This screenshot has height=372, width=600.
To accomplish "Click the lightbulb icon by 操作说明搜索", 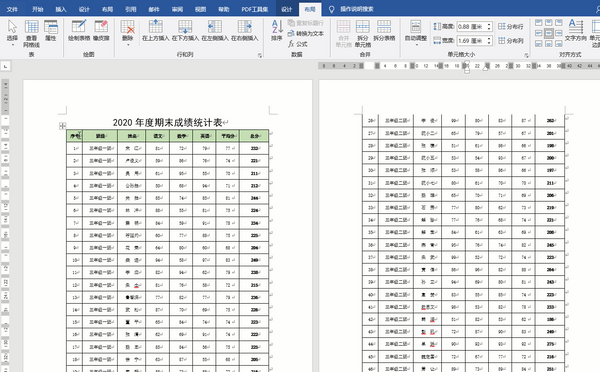I will tap(331, 9).
